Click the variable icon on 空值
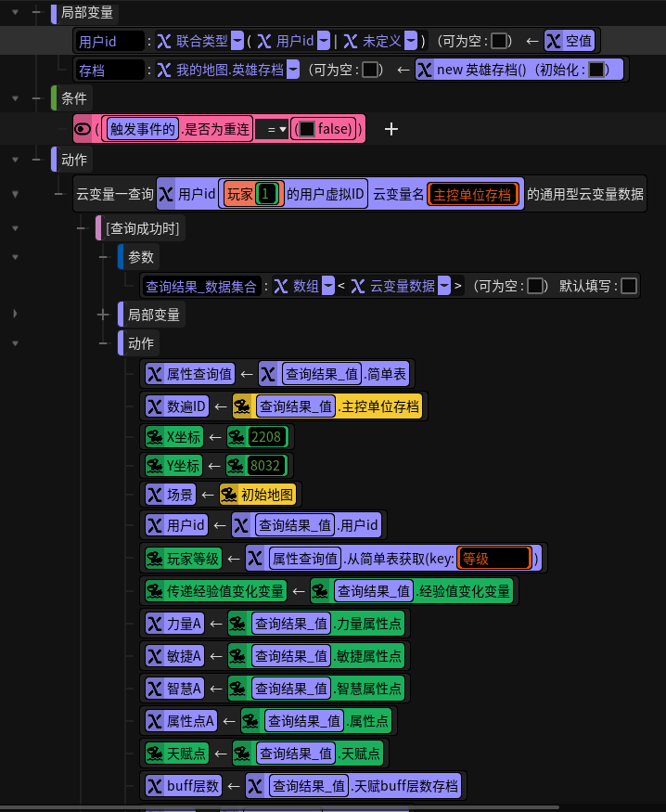The image size is (666, 812). pos(554,41)
